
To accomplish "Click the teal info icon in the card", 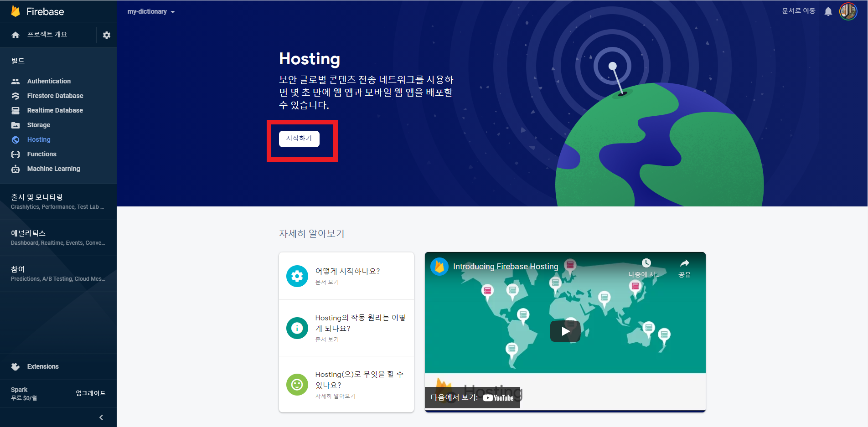I will coord(297,328).
